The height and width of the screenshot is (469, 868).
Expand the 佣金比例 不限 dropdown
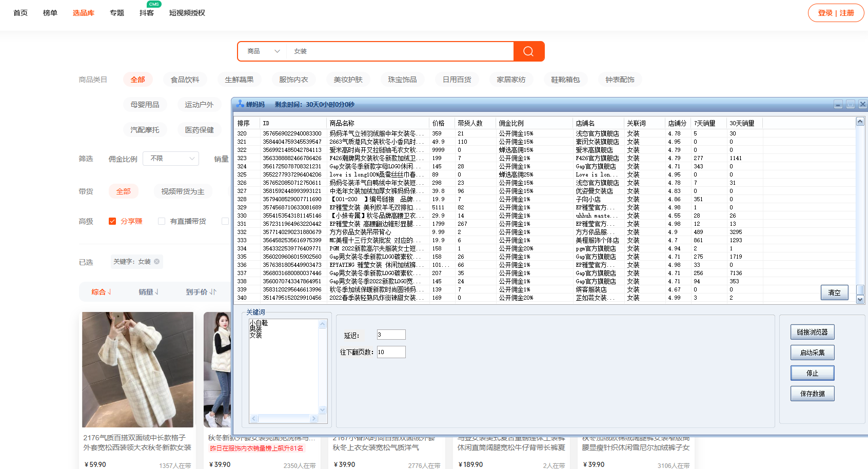point(171,159)
